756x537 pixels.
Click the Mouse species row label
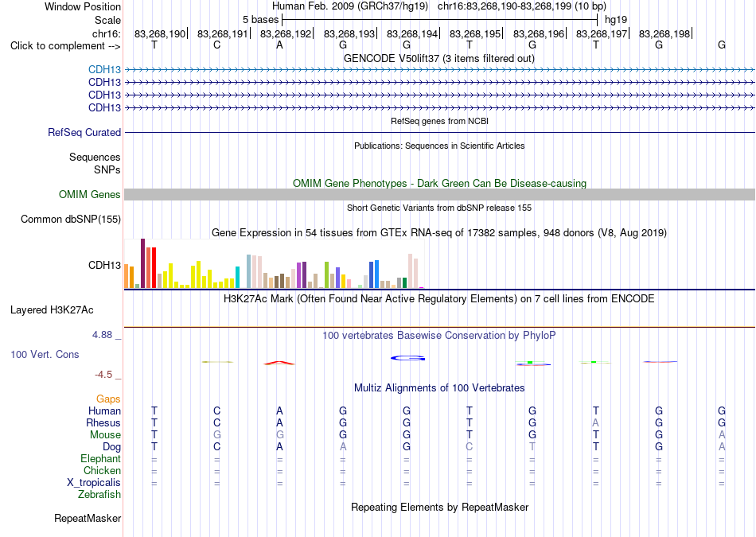(x=105, y=435)
